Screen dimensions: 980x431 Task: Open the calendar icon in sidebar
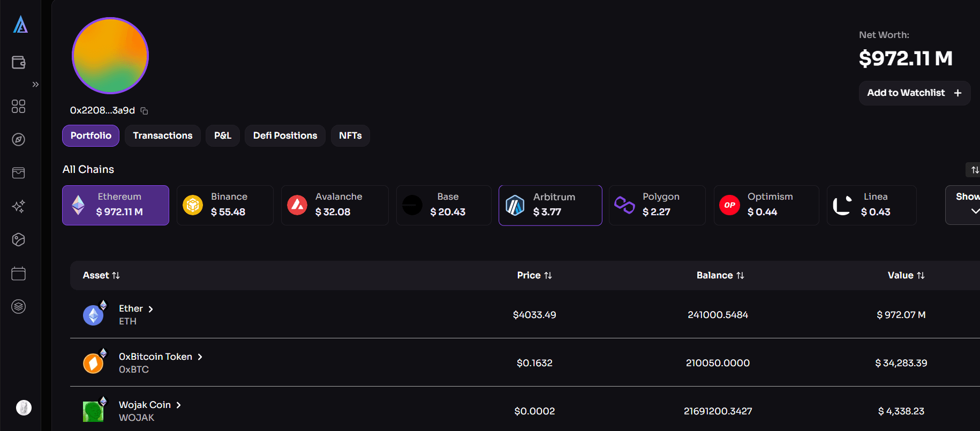[x=19, y=273]
